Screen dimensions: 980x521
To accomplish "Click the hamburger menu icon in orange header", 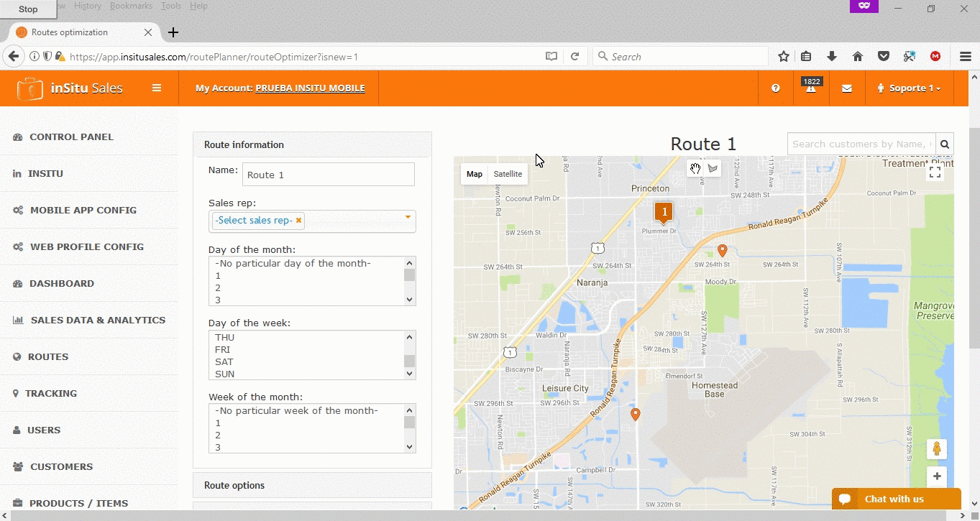I will [x=157, y=88].
